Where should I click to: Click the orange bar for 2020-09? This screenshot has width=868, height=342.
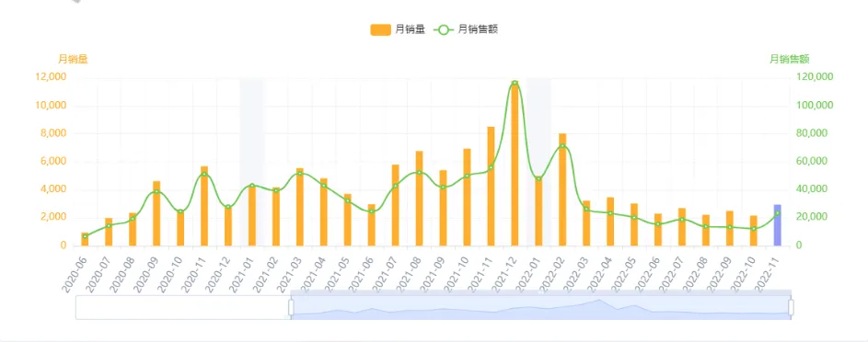(156, 213)
